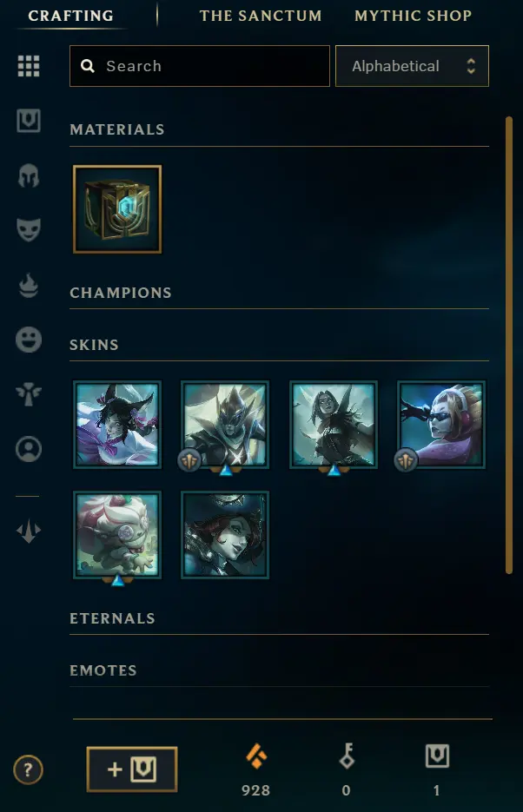The height and width of the screenshot is (812, 523).
Task: Filter loot by eternals flame icon
Action: tap(29, 286)
